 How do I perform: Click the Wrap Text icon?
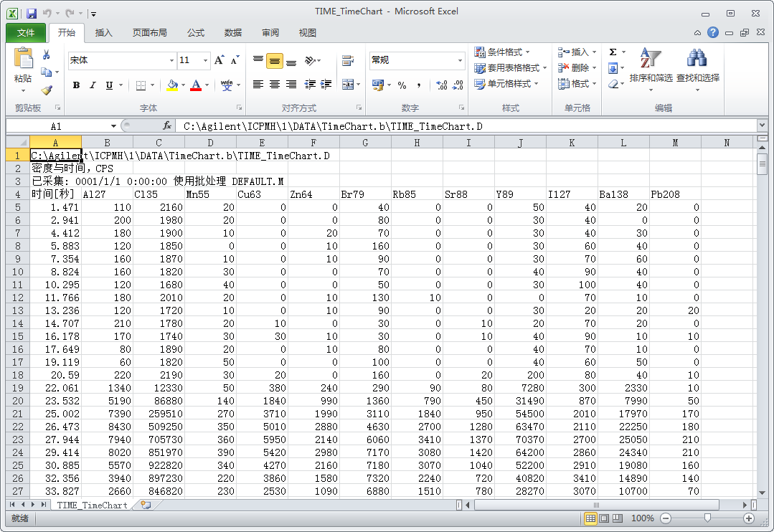(348, 60)
